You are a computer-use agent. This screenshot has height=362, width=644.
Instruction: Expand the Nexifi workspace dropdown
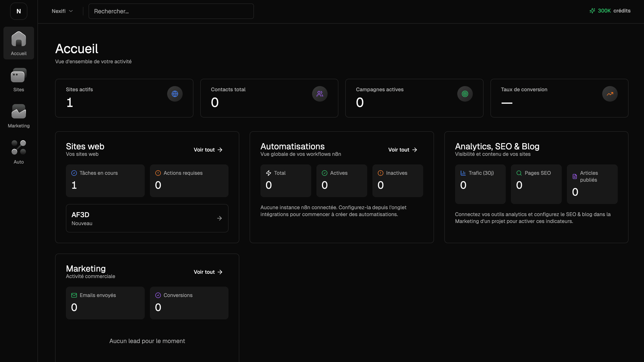(62, 11)
